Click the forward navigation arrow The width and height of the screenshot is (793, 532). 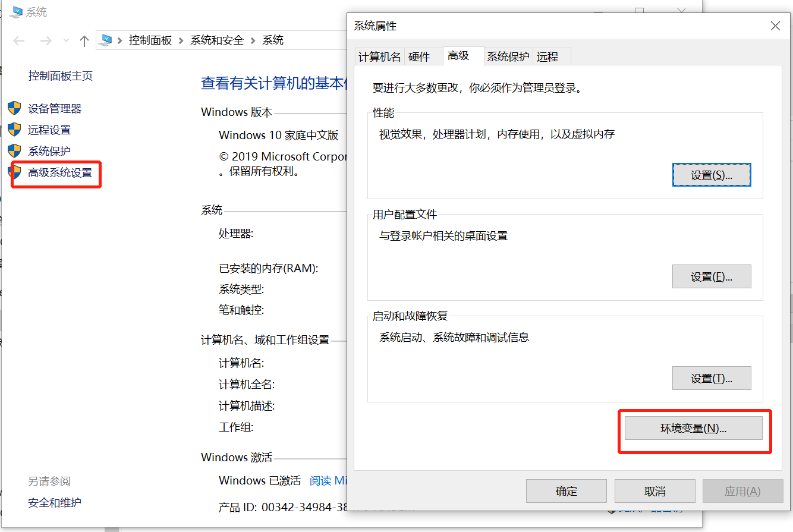point(46,40)
